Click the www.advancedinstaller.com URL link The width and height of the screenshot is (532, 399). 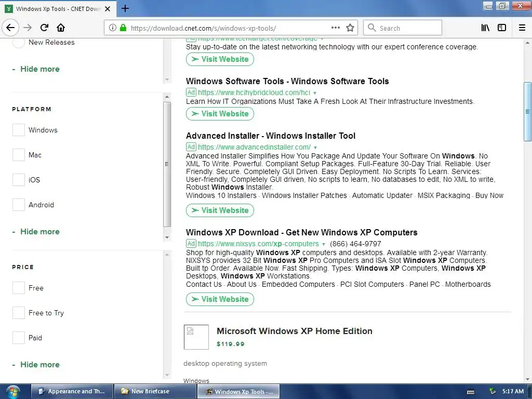(x=254, y=147)
